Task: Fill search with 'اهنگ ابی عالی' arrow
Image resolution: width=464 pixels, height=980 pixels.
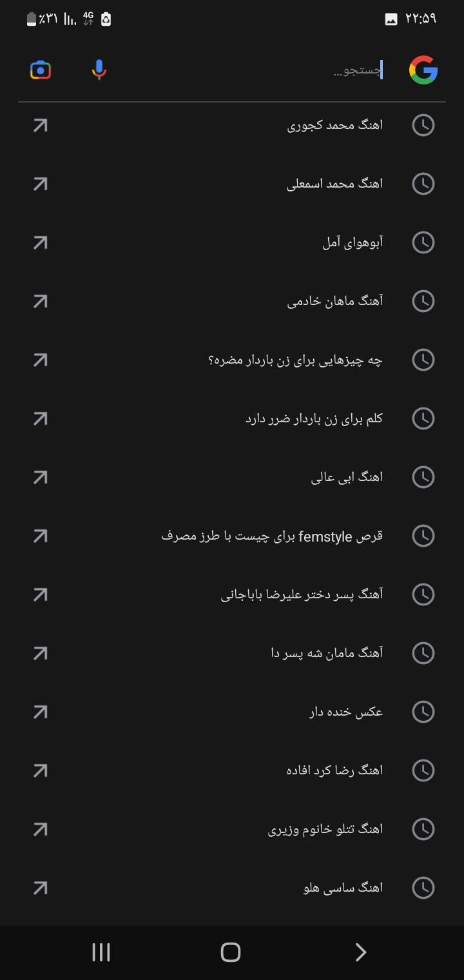Action: click(x=40, y=477)
